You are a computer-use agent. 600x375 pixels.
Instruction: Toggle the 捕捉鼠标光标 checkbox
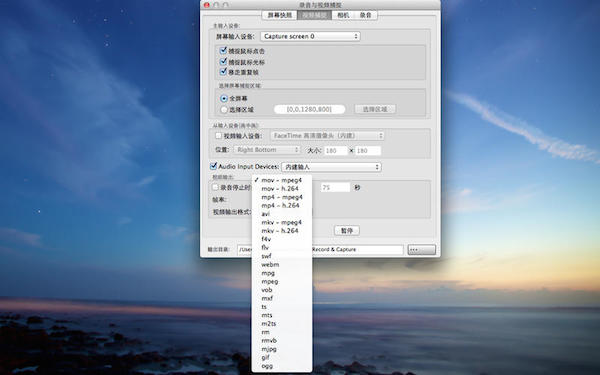tap(224, 61)
